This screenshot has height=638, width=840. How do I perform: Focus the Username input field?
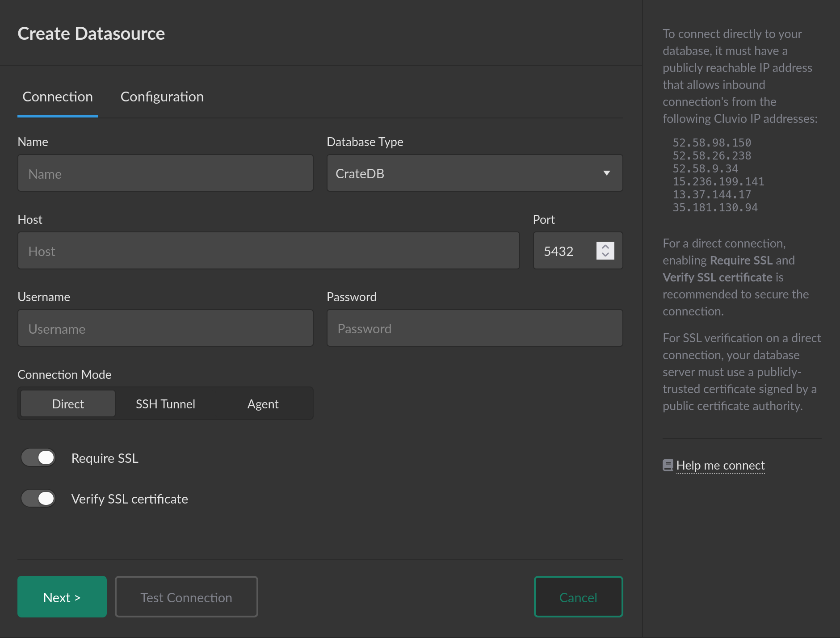coord(165,328)
